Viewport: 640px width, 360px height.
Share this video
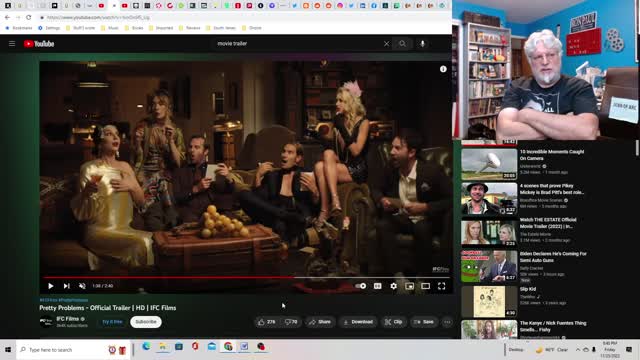(x=320, y=322)
